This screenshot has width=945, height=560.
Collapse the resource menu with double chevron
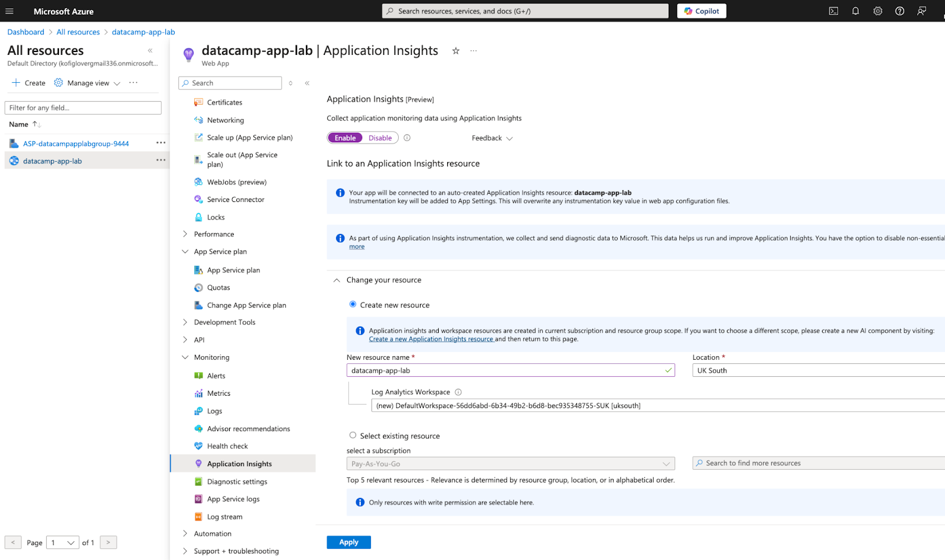coord(307,83)
